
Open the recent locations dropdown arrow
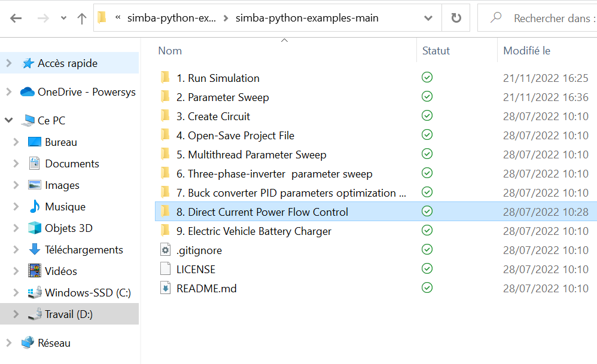point(63,19)
